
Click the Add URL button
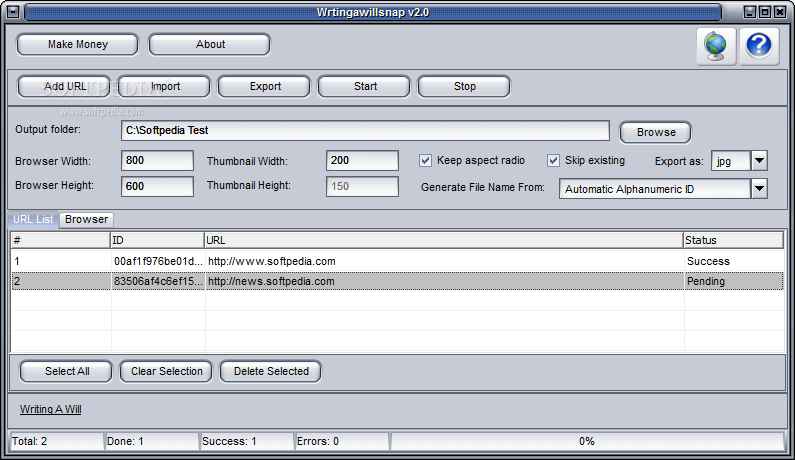coord(64,87)
